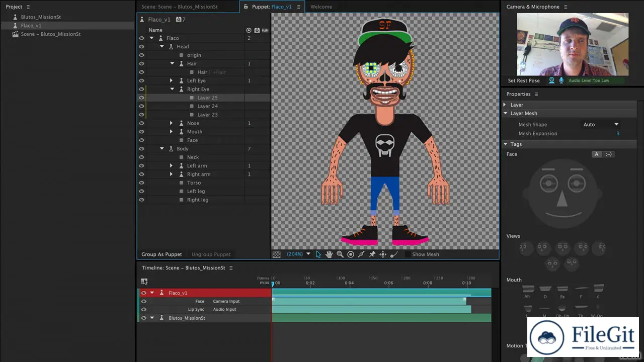Expand the Left Eye group

(171, 81)
